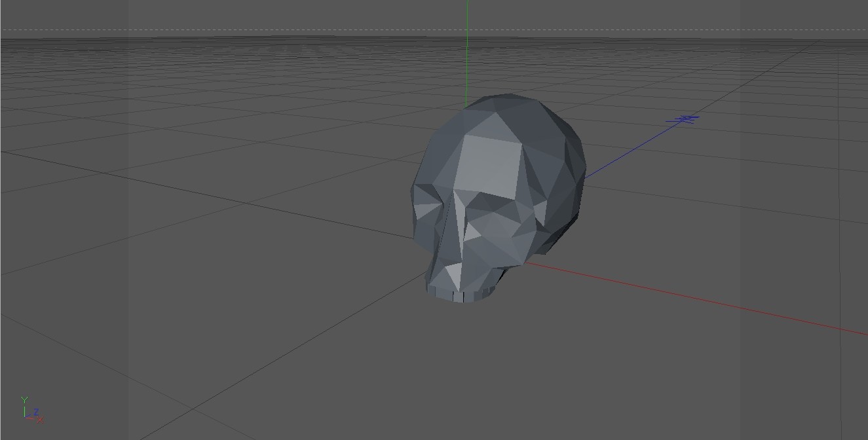Click the blue annotation marks near the Z axis
The height and width of the screenshot is (440, 868).
point(685,119)
